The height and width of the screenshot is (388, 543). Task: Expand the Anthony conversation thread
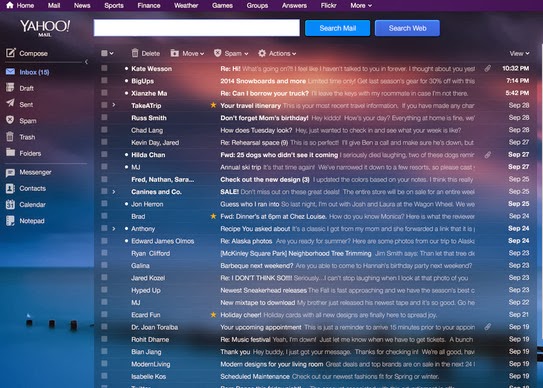click(x=114, y=228)
